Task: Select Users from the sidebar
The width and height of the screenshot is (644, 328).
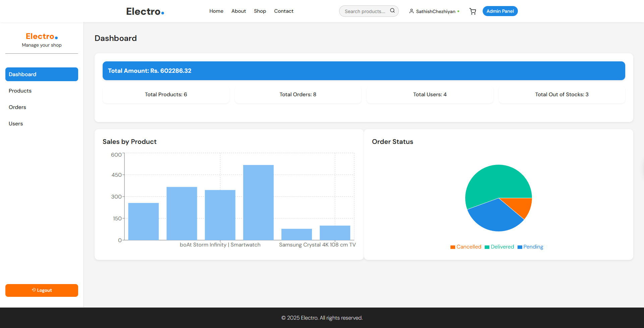Action: click(16, 124)
